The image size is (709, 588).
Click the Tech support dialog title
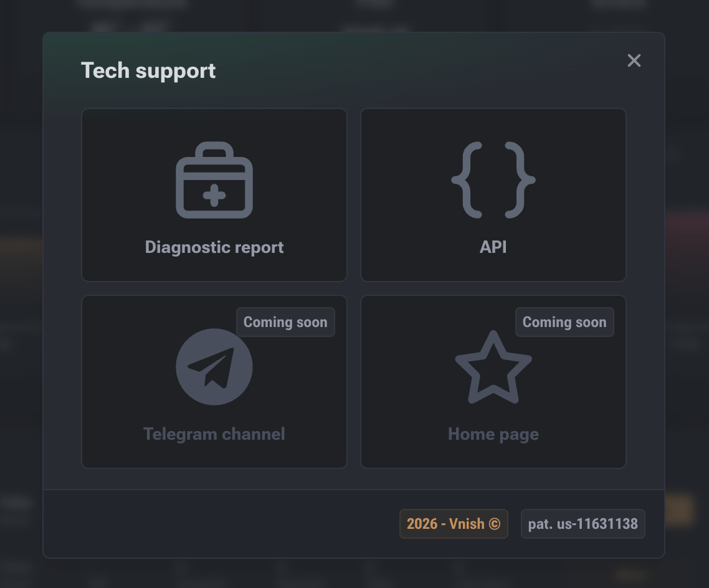click(148, 70)
